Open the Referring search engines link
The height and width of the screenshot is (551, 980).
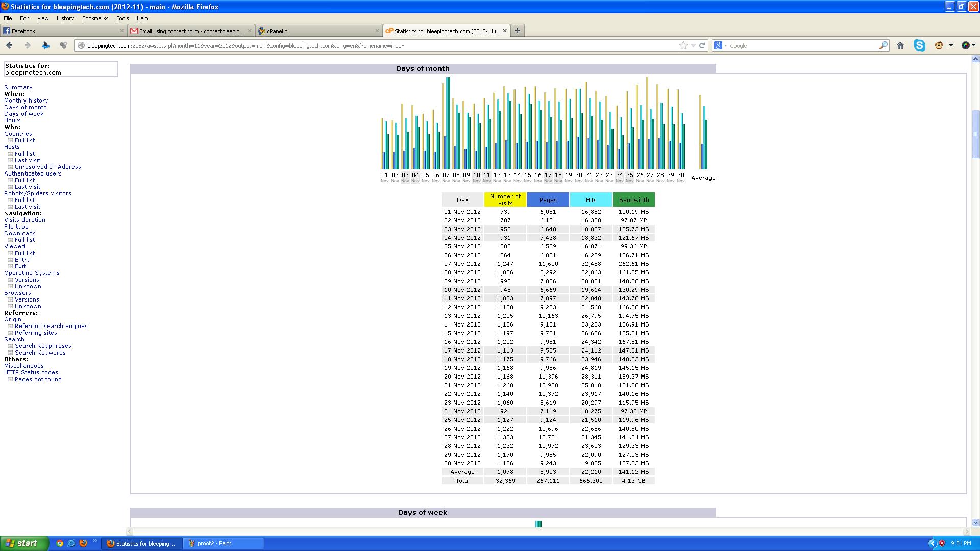pos(51,326)
